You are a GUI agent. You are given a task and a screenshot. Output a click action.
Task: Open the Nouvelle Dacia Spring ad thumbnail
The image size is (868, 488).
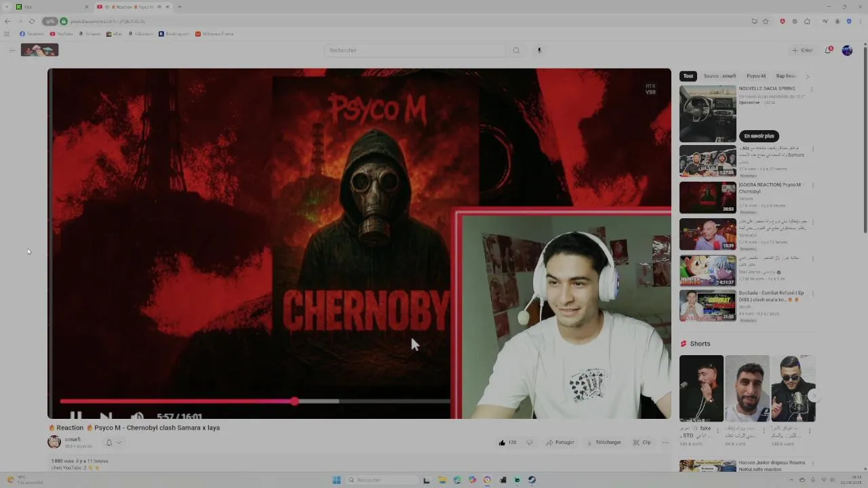[x=708, y=114]
